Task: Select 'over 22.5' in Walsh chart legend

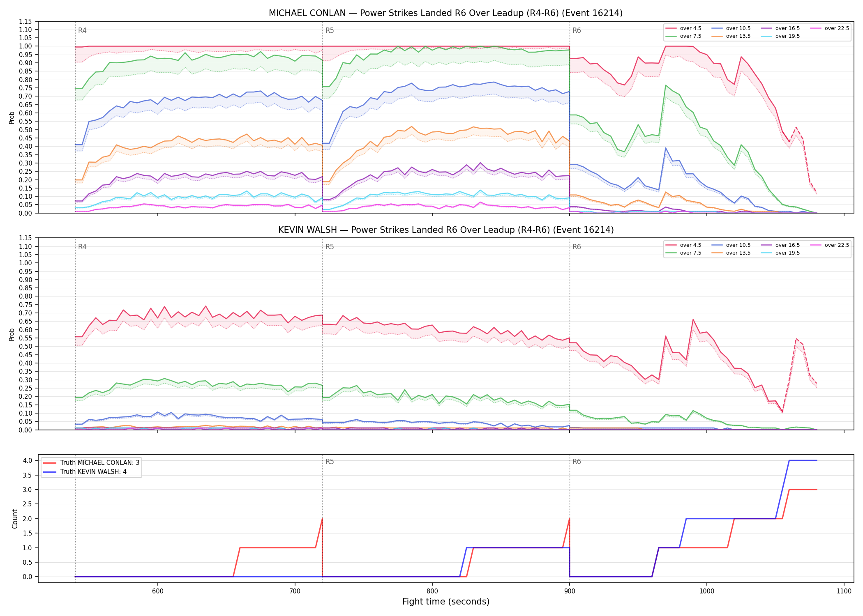Action: (830, 245)
